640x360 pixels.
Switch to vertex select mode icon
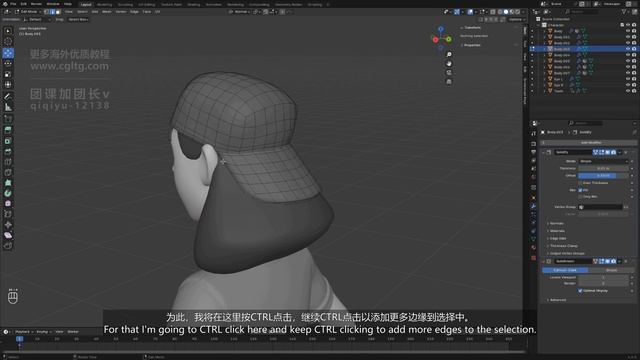(47, 12)
